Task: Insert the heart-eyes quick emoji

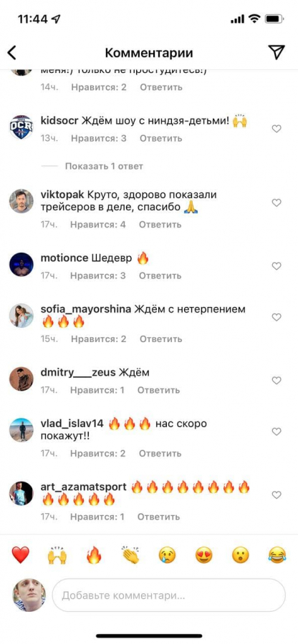Action: tap(204, 555)
